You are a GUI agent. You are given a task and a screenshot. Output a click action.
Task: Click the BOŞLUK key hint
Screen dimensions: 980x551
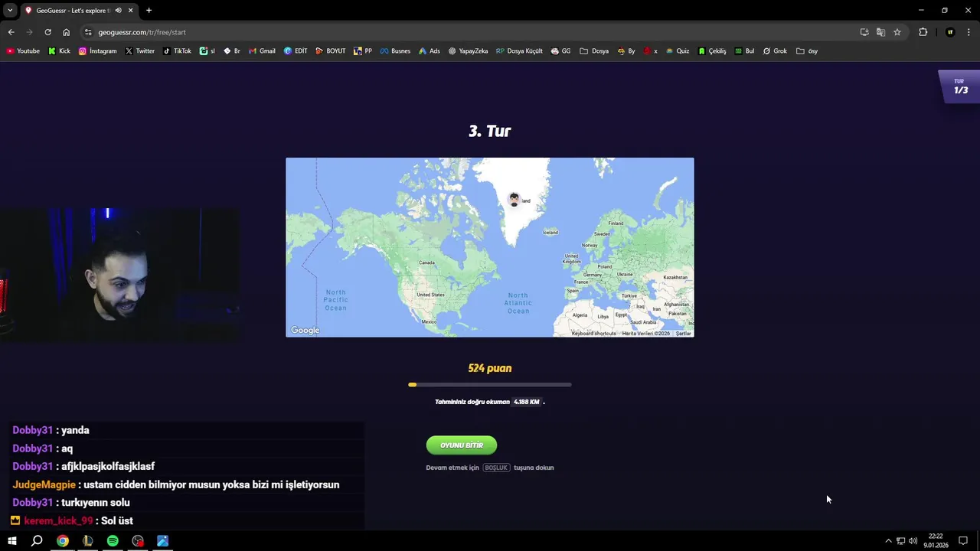496,468
